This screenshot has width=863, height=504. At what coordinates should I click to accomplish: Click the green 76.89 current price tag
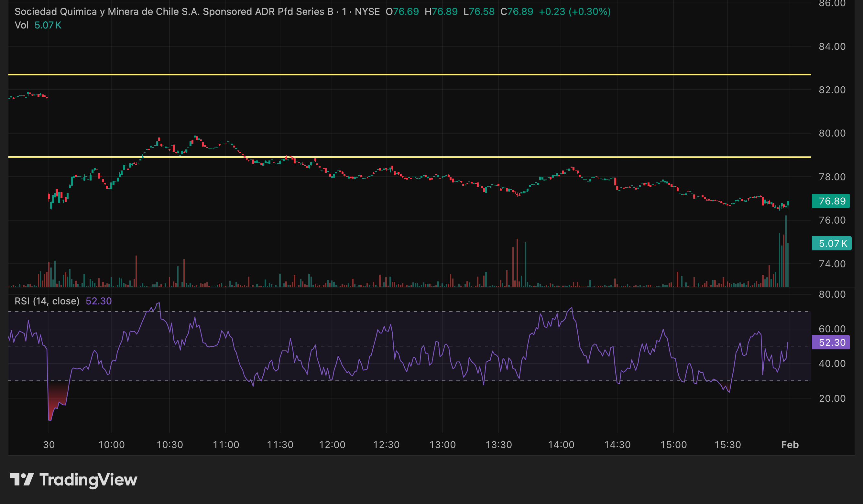(x=832, y=201)
